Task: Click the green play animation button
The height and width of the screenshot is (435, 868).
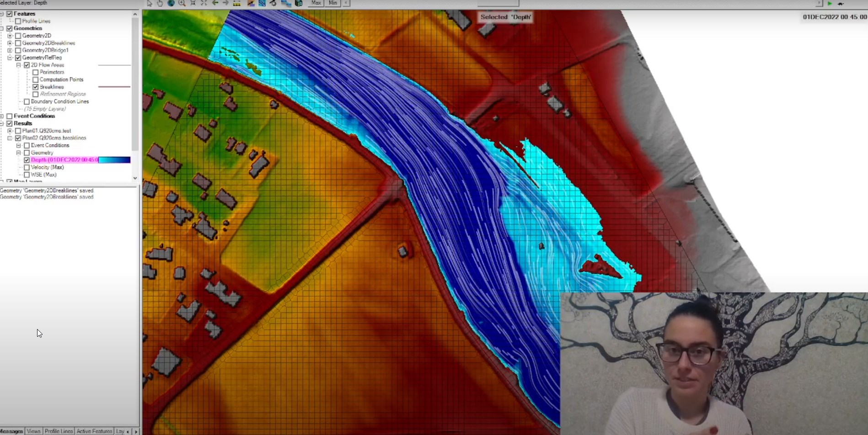Action: pyautogui.click(x=830, y=3)
